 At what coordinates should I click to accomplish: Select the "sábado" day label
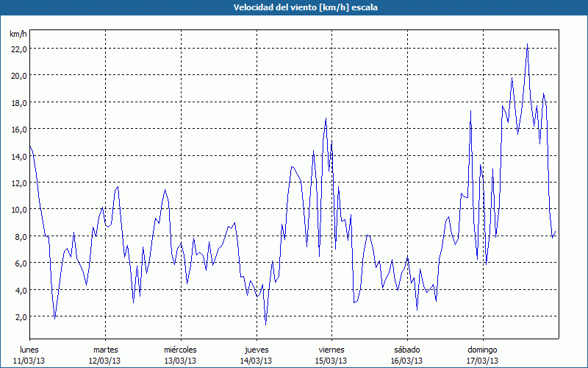point(406,349)
